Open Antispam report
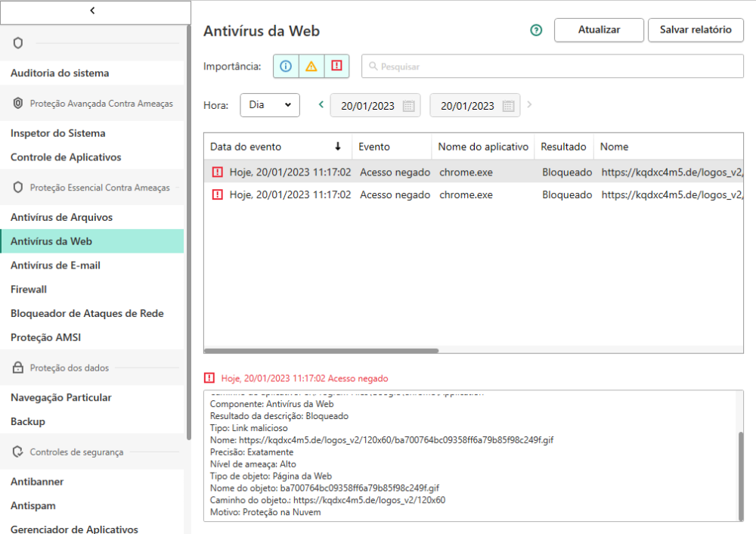756x534 pixels. pyautogui.click(x=91, y=505)
